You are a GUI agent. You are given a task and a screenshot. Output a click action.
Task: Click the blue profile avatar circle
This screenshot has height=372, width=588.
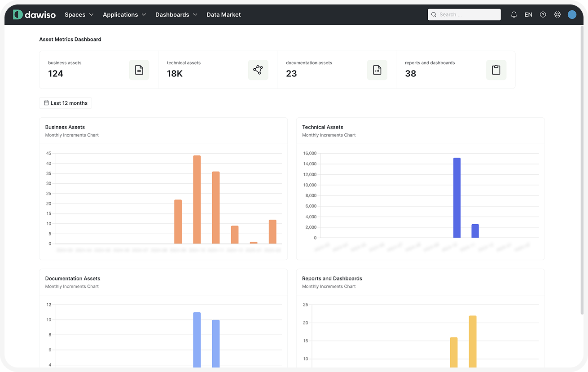coord(572,14)
